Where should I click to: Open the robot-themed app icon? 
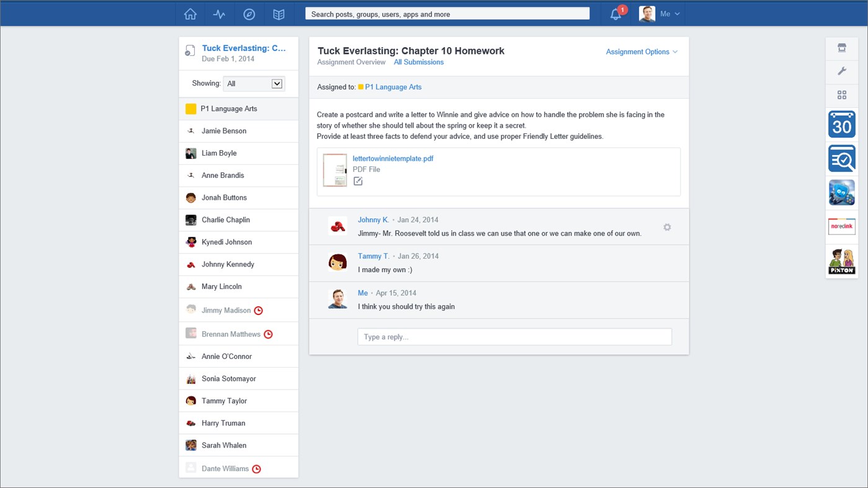[841, 192]
